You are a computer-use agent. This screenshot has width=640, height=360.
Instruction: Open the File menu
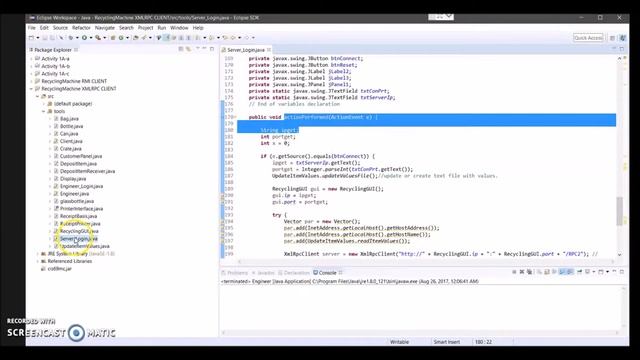click(x=32, y=28)
